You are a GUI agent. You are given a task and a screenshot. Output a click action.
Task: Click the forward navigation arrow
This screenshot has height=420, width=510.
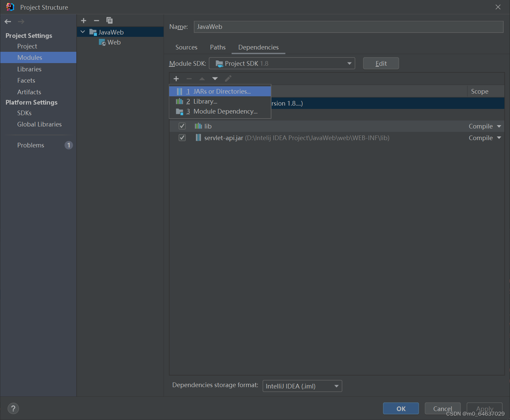click(21, 22)
